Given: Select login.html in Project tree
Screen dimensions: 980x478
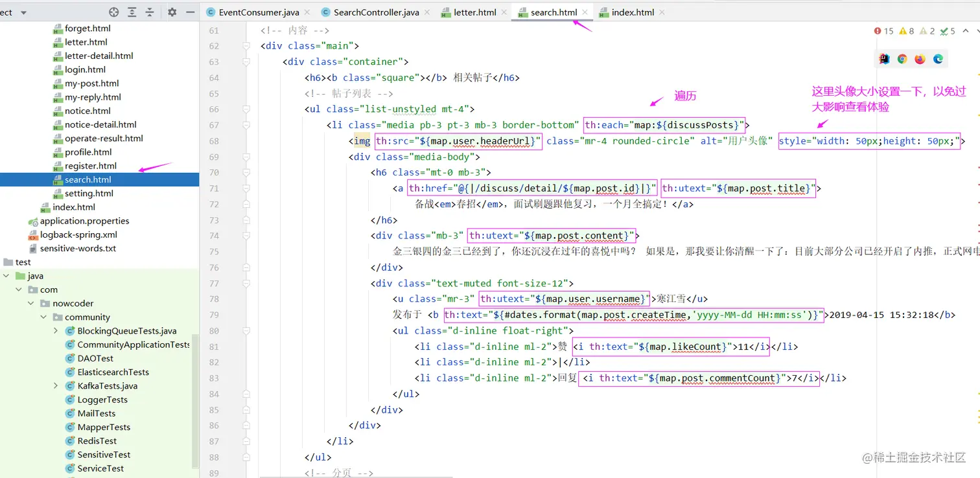Looking at the screenshot, I should coord(85,69).
